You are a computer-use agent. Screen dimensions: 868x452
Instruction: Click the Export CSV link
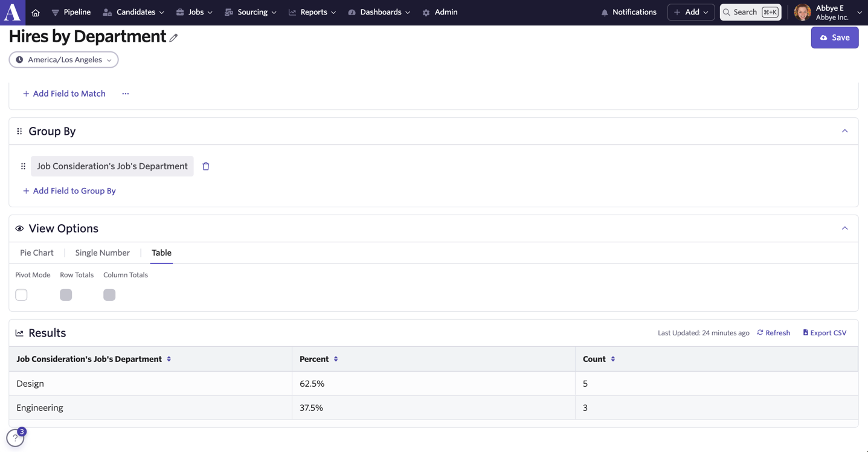click(825, 333)
